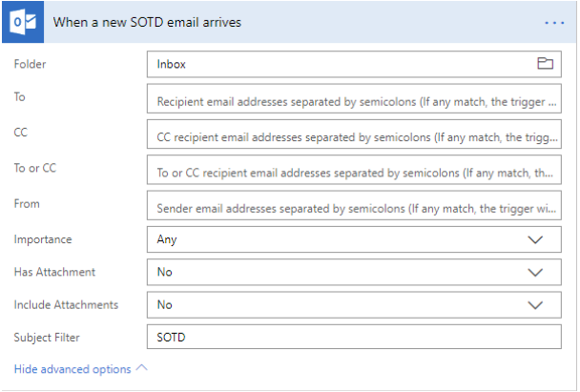Select the Has Attachment value No
The height and width of the screenshot is (392, 580).
[x=354, y=272]
